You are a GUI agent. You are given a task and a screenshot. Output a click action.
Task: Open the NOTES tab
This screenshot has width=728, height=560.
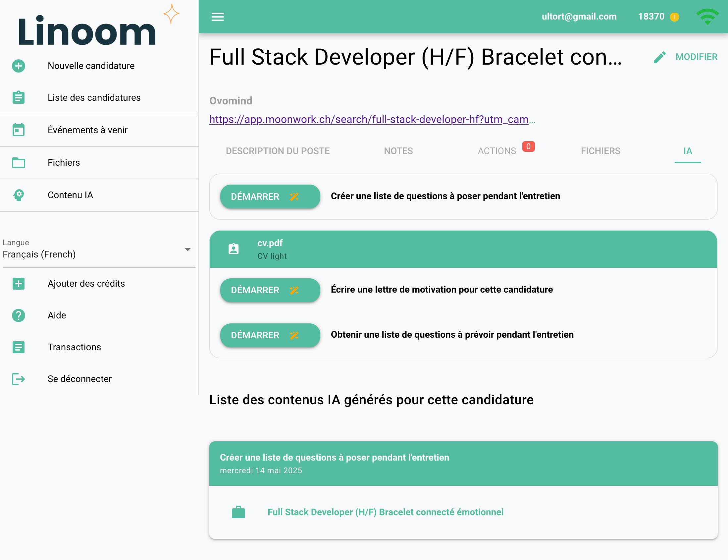[398, 151]
